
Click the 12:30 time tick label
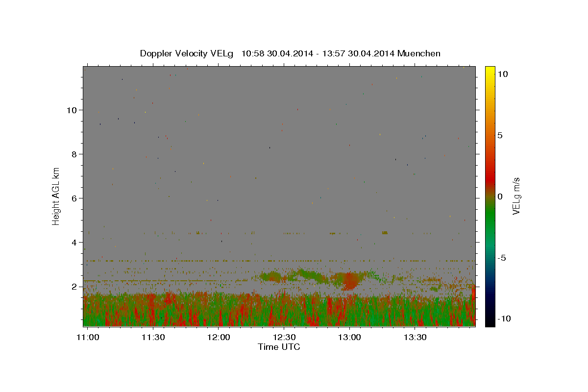point(284,337)
